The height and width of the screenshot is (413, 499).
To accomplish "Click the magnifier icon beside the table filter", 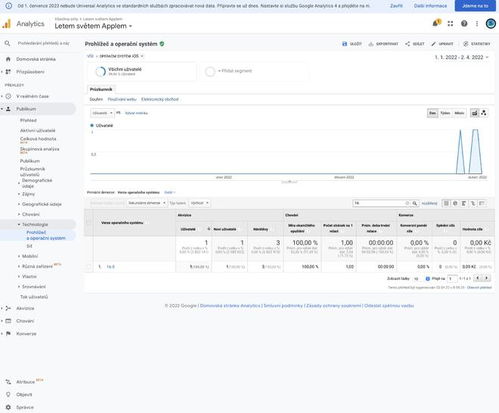I will [x=415, y=203].
